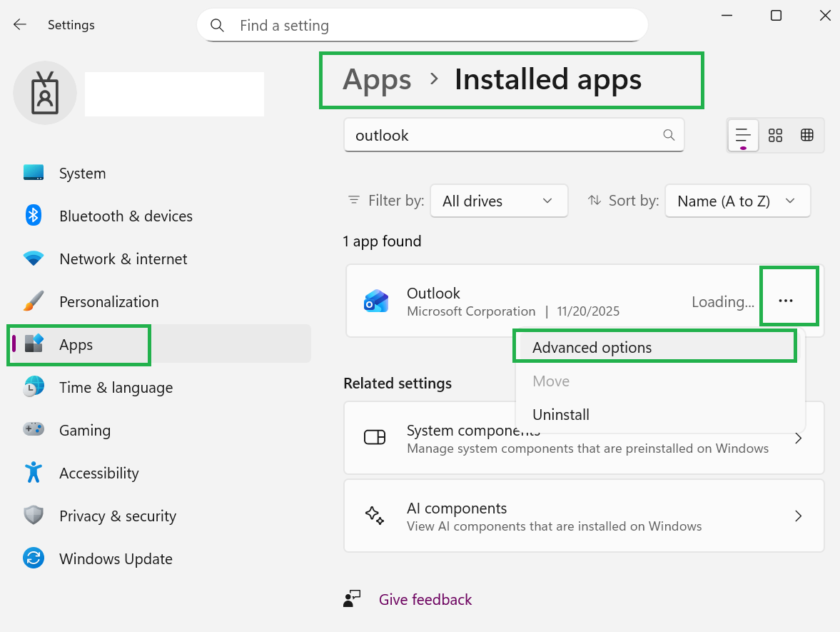This screenshot has width=840, height=632.
Task: Switch to grid view layout
Action: 775,136
